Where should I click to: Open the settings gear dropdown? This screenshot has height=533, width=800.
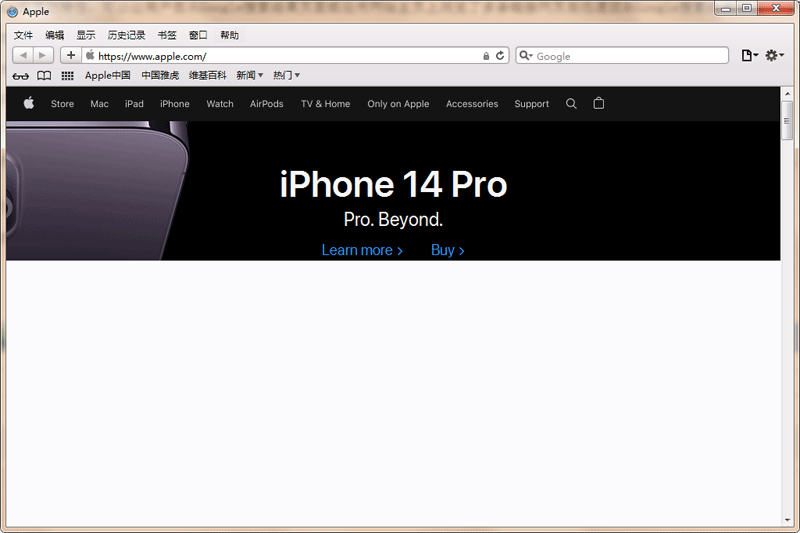775,56
